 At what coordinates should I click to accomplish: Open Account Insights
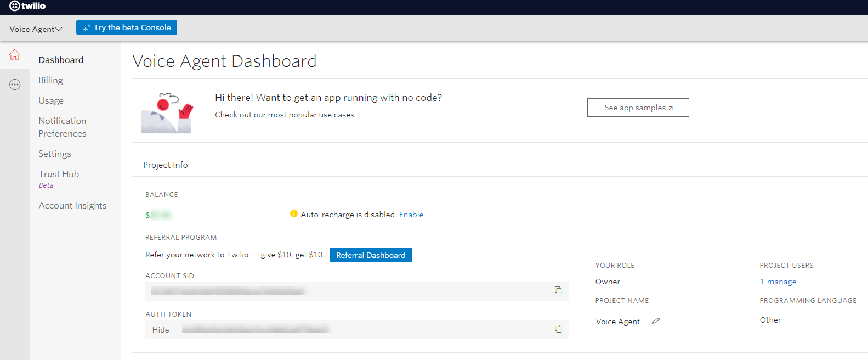coord(72,205)
